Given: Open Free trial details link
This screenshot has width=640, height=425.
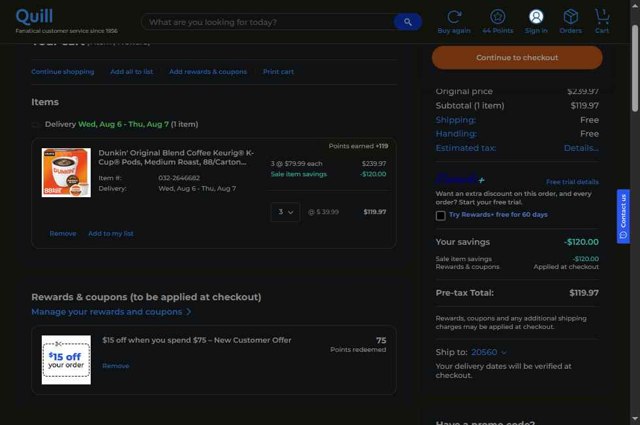Looking at the screenshot, I should click(x=572, y=182).
